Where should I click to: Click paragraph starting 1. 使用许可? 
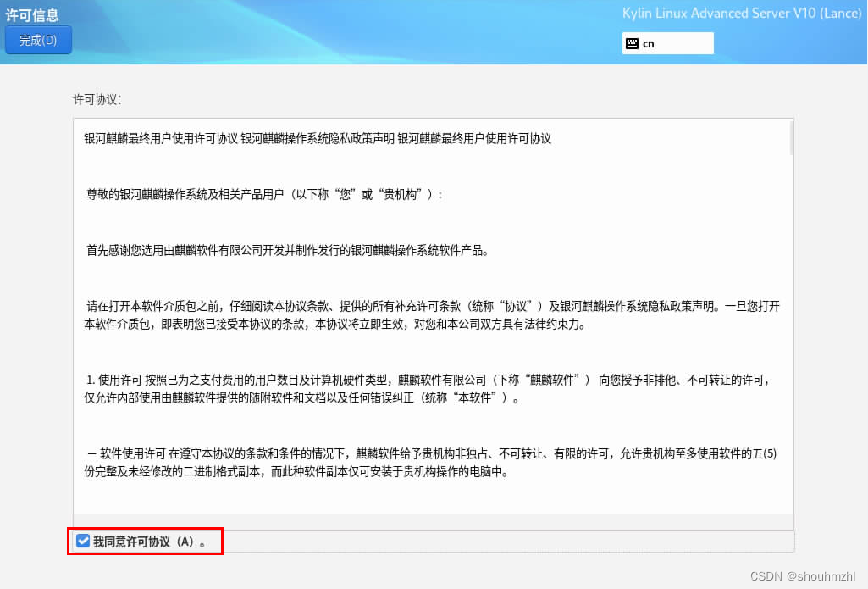(428, 388)
